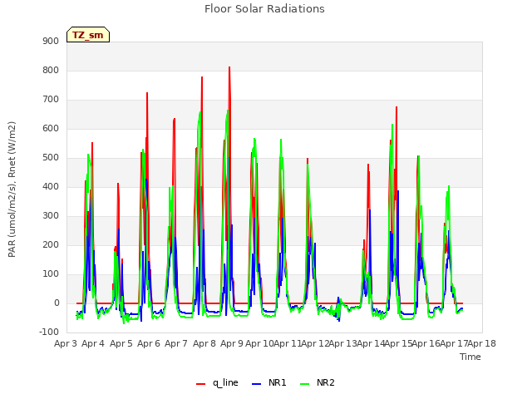
Task: Click the blue NR1 legend swatch
Action: [257, 384]
